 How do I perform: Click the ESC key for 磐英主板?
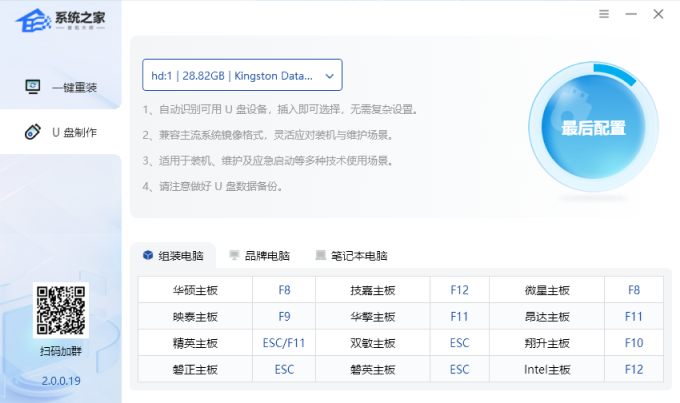460,369
